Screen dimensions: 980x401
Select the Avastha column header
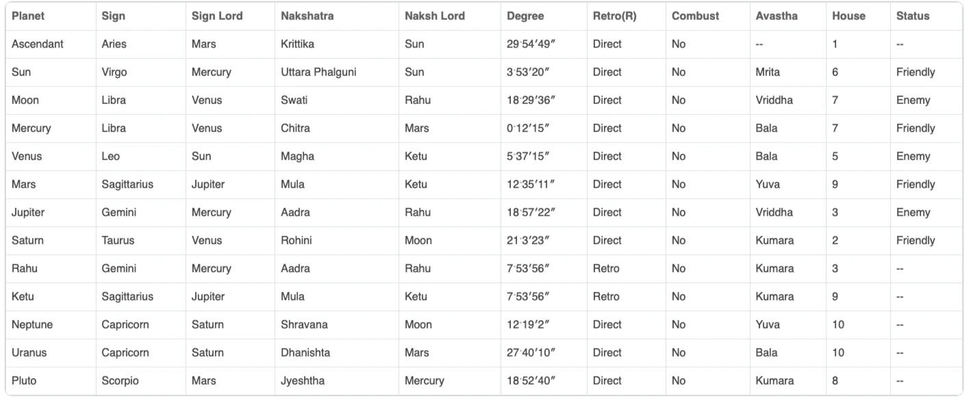click(777, 16)
